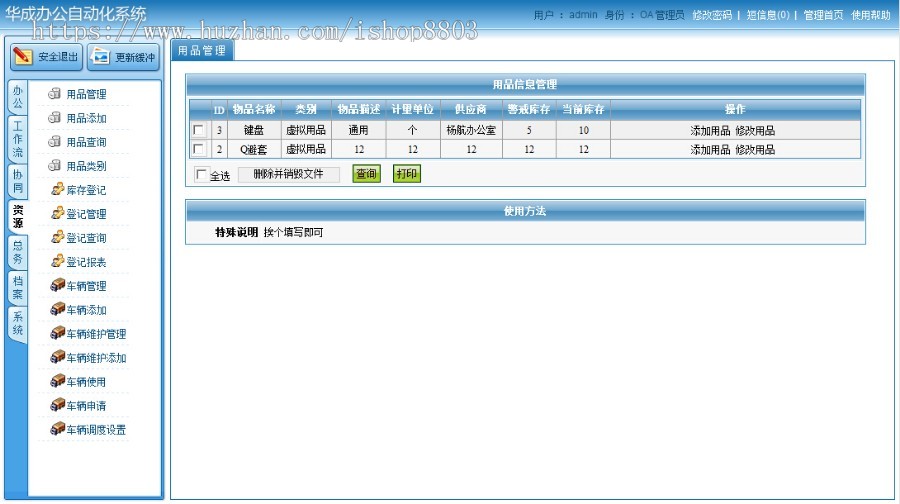Click the 杨航办公室 supplier cell
The height and width of the screenshot is (504, 900).
[471, 130]
